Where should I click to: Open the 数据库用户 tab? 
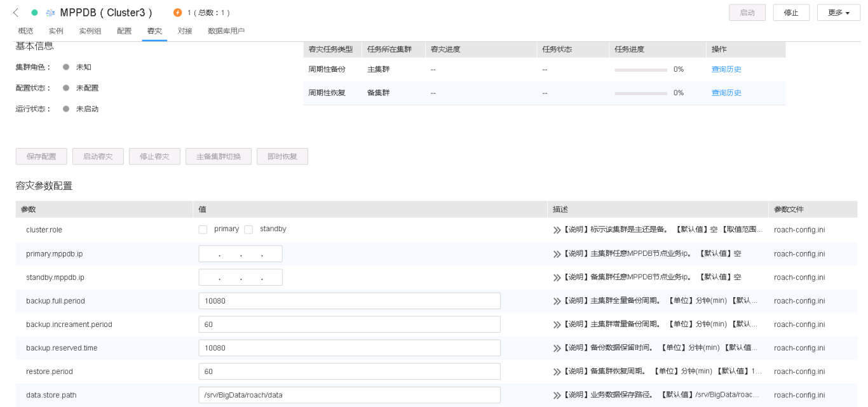226,31
